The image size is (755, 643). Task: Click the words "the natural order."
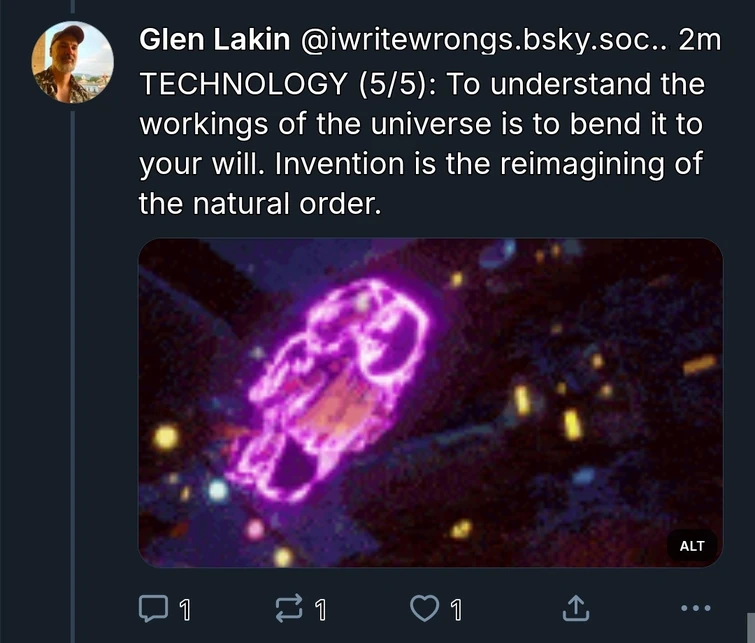coord(260,204)
